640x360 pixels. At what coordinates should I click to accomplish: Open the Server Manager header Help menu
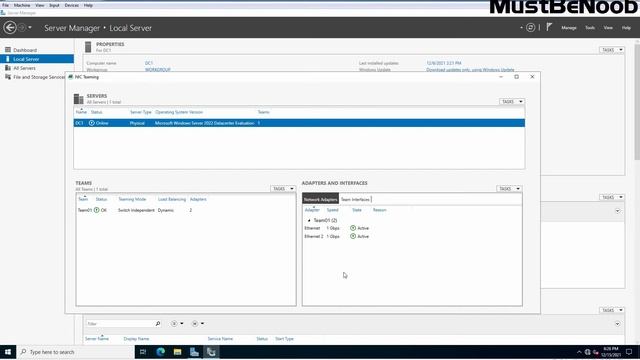(626, 28)
